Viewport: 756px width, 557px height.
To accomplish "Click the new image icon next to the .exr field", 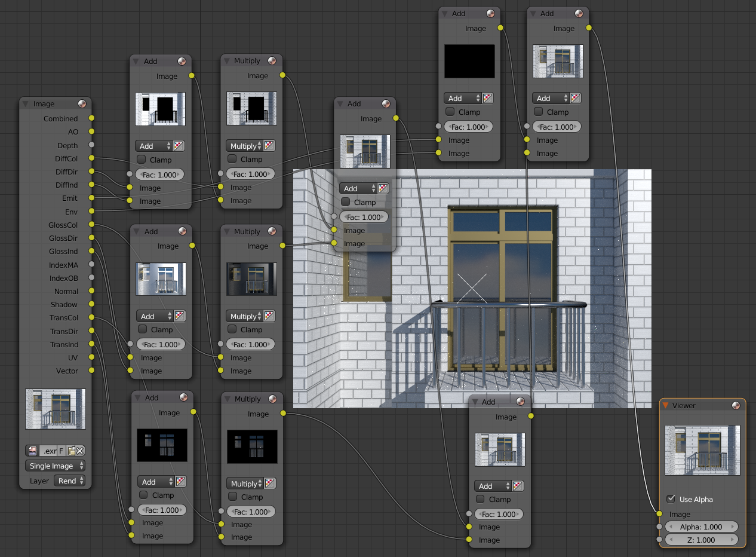I will 70,451.
